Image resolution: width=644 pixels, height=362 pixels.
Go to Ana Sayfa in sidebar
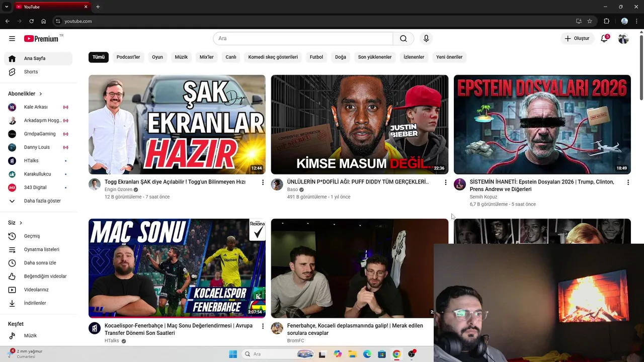(38, 58)
